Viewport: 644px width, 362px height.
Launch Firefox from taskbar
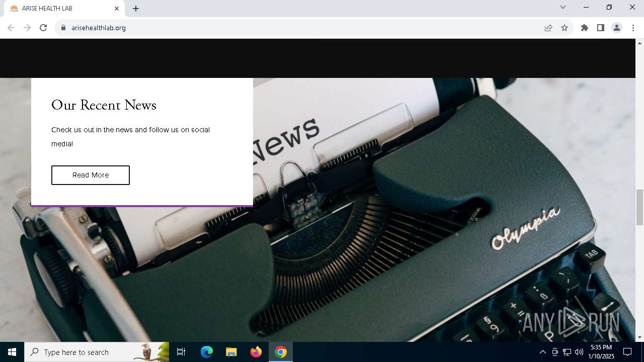pyautogui.click(x=256, y=352)
